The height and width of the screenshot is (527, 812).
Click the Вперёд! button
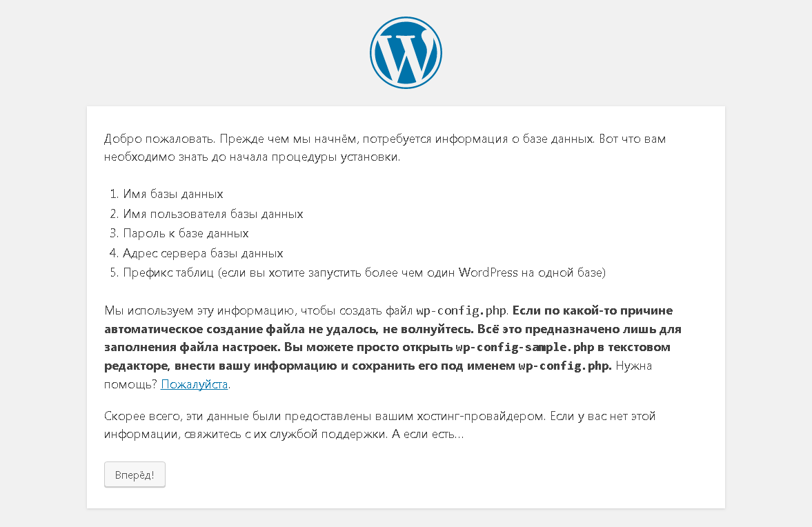(x=135, y=475)
